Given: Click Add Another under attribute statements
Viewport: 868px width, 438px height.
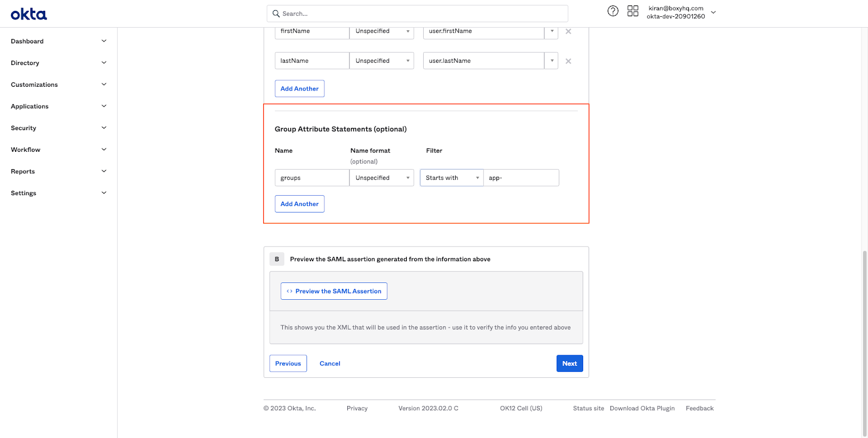Looking at the screenshot, I should pyautogui.click(x=299, y=89).
